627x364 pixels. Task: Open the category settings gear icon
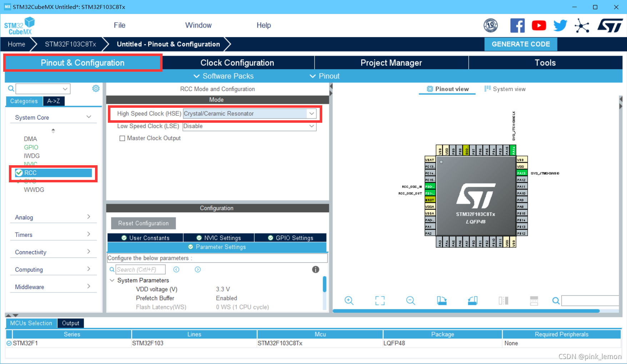tap(96, 89)
